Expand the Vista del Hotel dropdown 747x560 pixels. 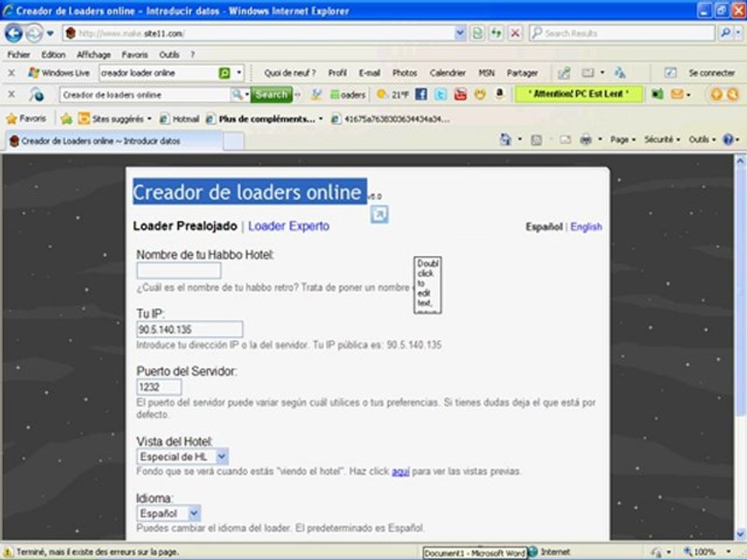coord(222,457)
